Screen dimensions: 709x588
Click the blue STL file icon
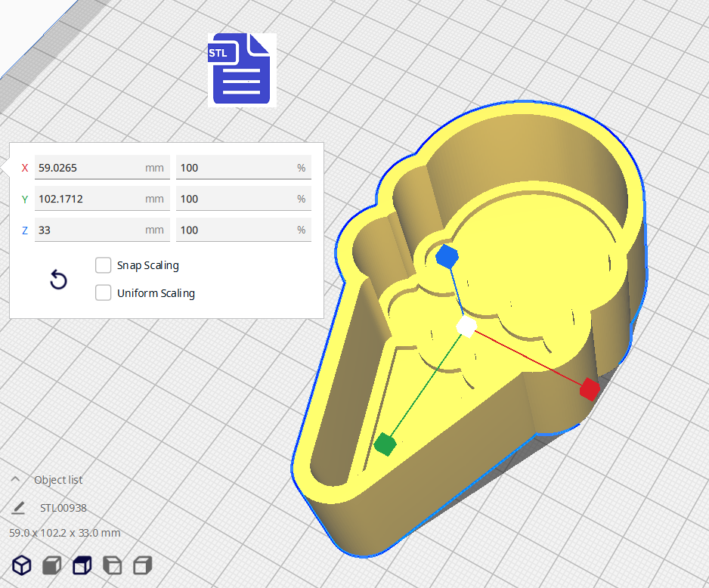coord(242,70)
